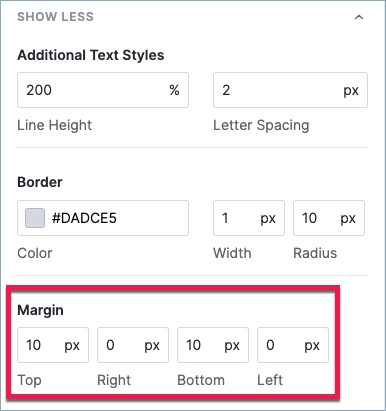Click the Additional Text Styles heading
The image size is (386, 411).
coord(91,55)
